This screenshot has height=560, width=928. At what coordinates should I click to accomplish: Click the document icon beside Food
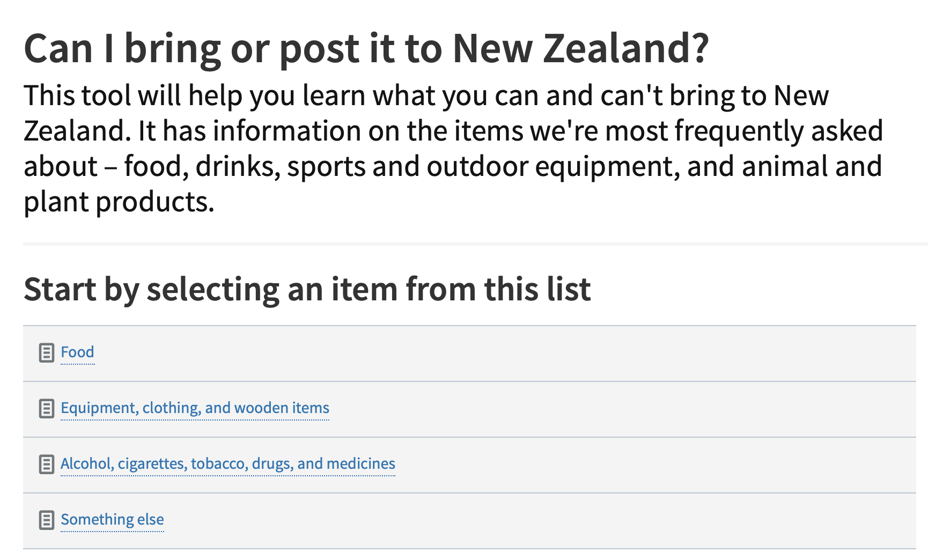click(x=47, y=353)
